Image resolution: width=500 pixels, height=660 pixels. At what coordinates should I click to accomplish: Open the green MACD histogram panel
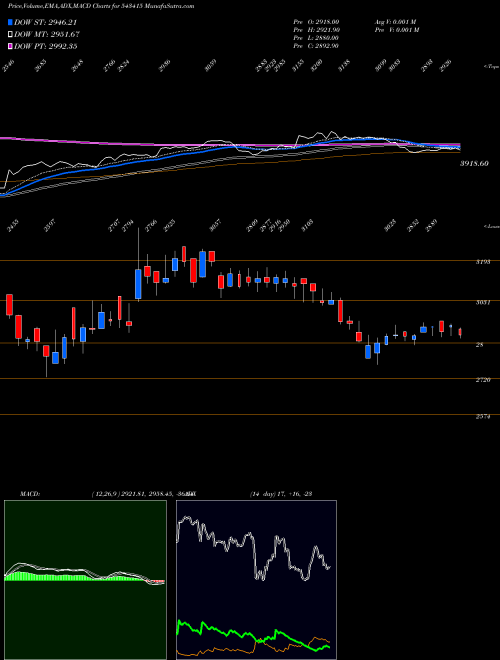85,580
